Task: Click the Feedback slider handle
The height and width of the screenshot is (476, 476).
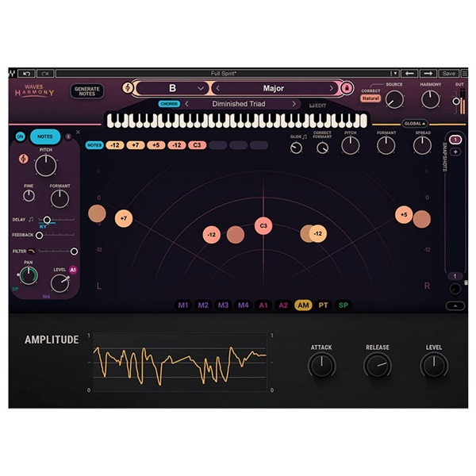Action: [x=39, y=235]
